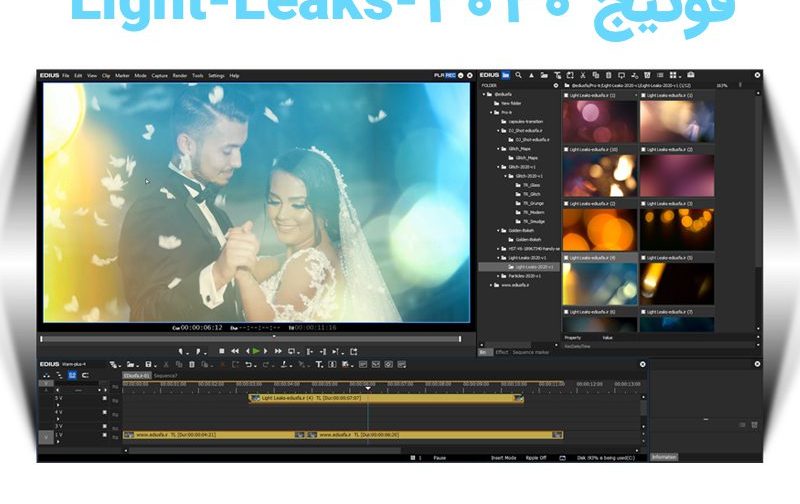Click the cut scissors icon in bin toolbar
800x504 pixels.
583,75
